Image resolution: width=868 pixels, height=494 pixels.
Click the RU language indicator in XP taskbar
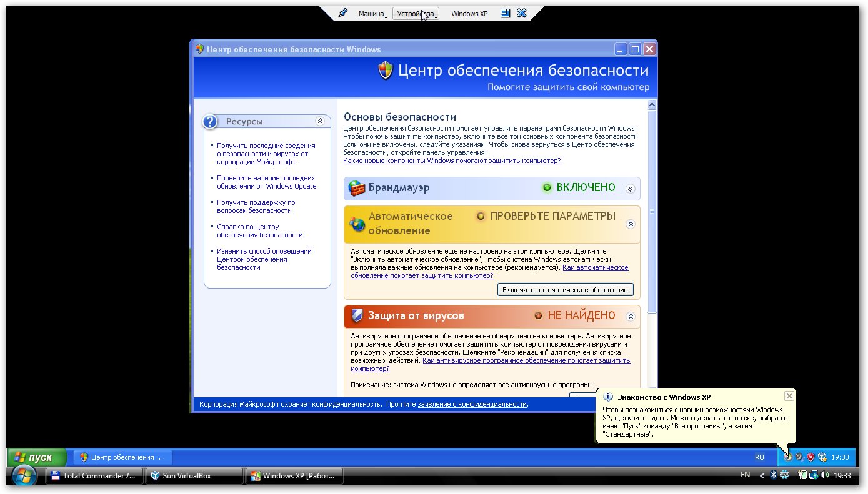[x=759, y=457]
